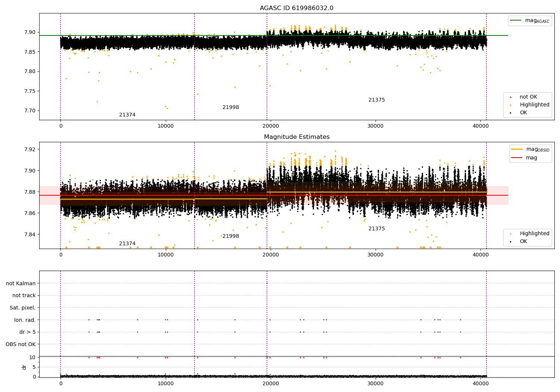Click the 'Ion. rad.' y-axis label
This screenshot has width=560, height=392.
(x=25, y=320)
